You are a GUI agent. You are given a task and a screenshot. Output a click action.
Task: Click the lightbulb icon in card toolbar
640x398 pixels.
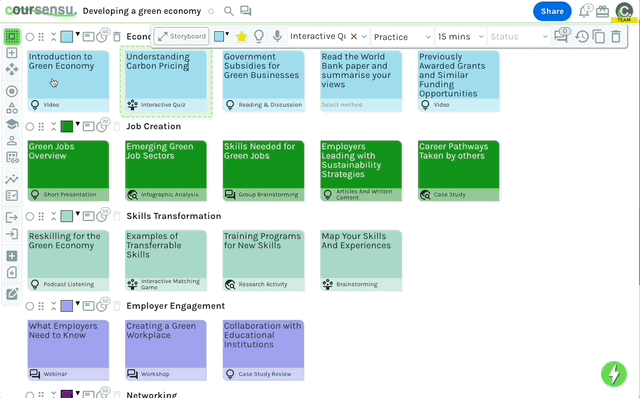click(x=259, y=36)
